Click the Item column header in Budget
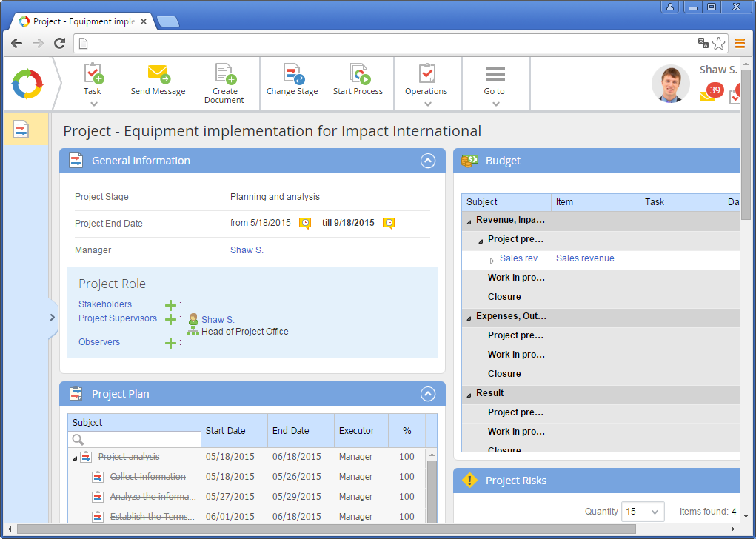Image resolution: width=756 pixels, height=539 pixels. (x=595, y=202)
